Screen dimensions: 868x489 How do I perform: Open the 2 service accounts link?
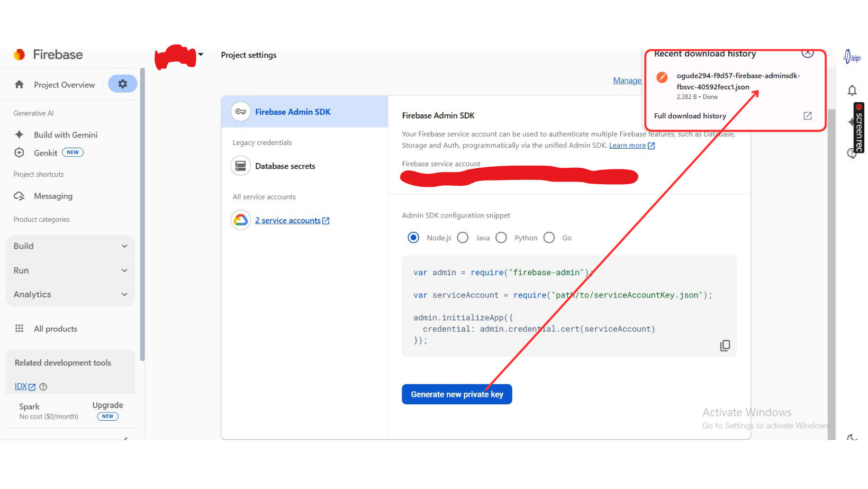(x=288, y=221)
